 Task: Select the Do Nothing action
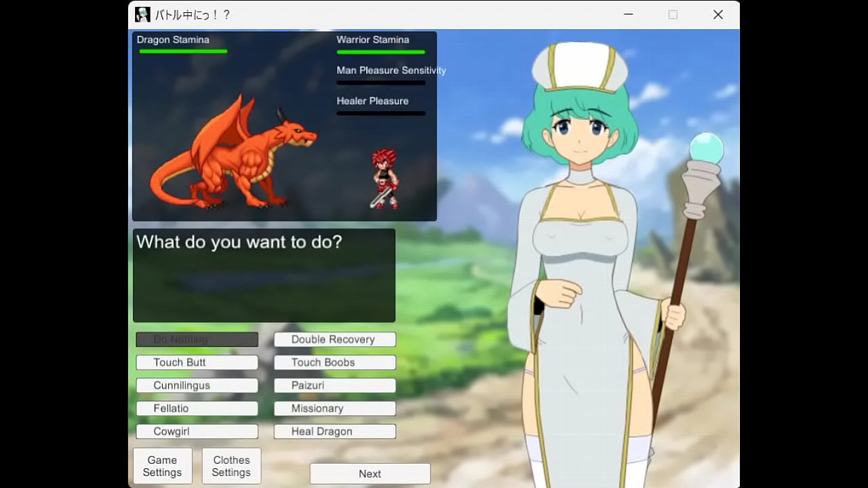coord(197,340)
